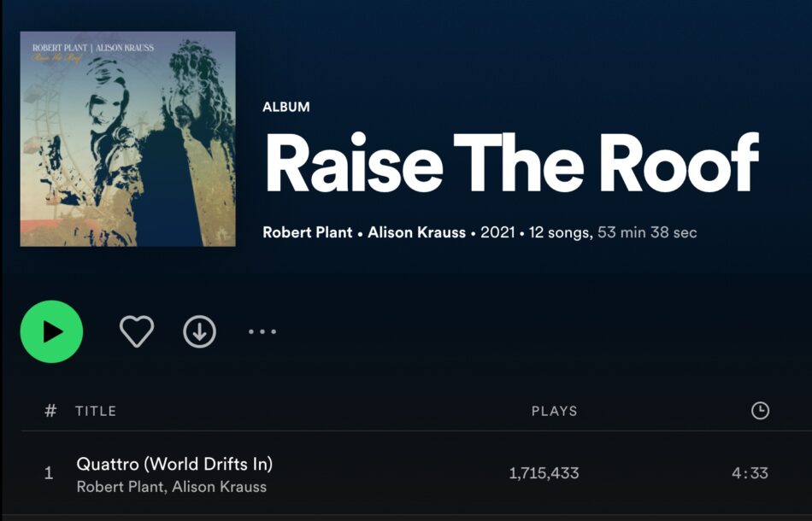Click the large Raise The Roof title
The width and height of the screenshot is (812, 521).
(x=512, y=162)
